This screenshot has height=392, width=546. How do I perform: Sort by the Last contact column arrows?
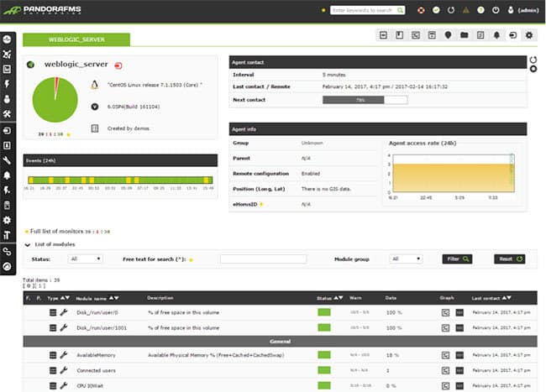tap(507, 298)
